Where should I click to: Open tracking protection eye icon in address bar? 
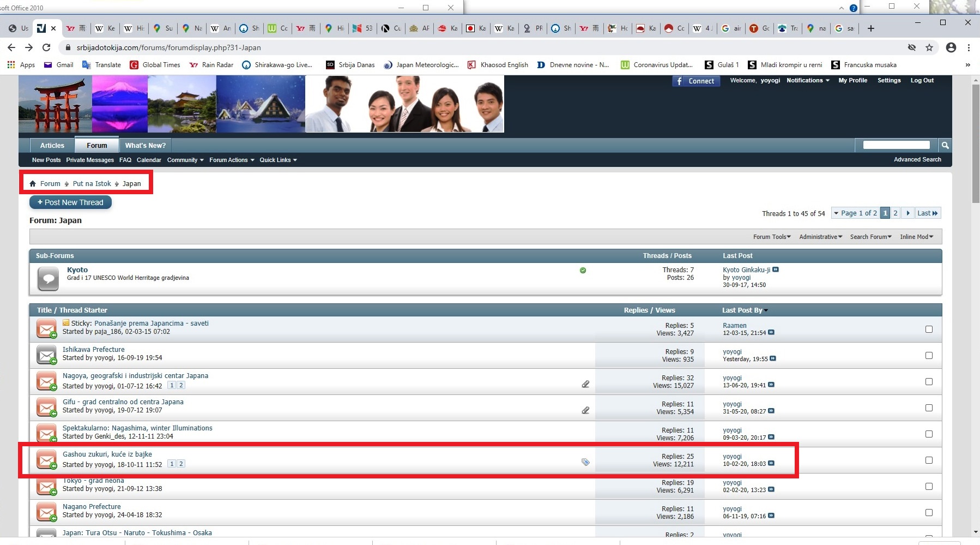tap(912, 47)
